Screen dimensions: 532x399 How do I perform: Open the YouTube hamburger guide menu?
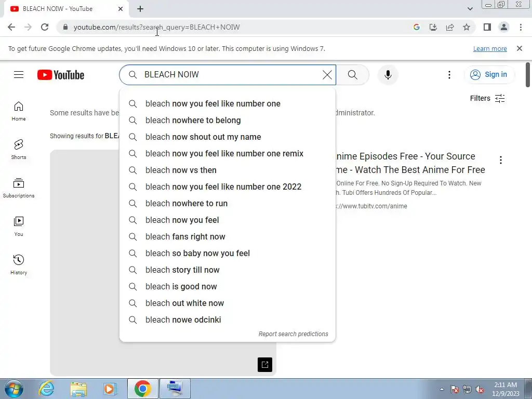19,75
